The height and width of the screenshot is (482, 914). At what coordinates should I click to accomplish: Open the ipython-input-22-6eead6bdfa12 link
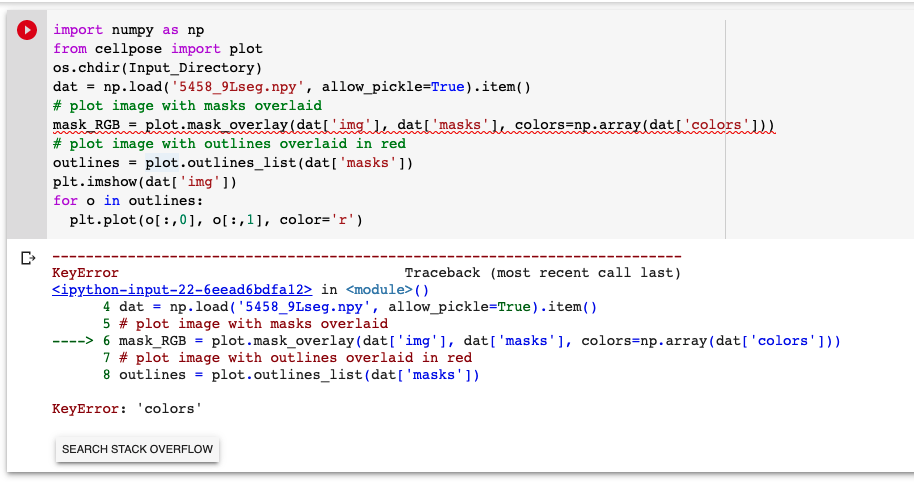click(182, 290)
